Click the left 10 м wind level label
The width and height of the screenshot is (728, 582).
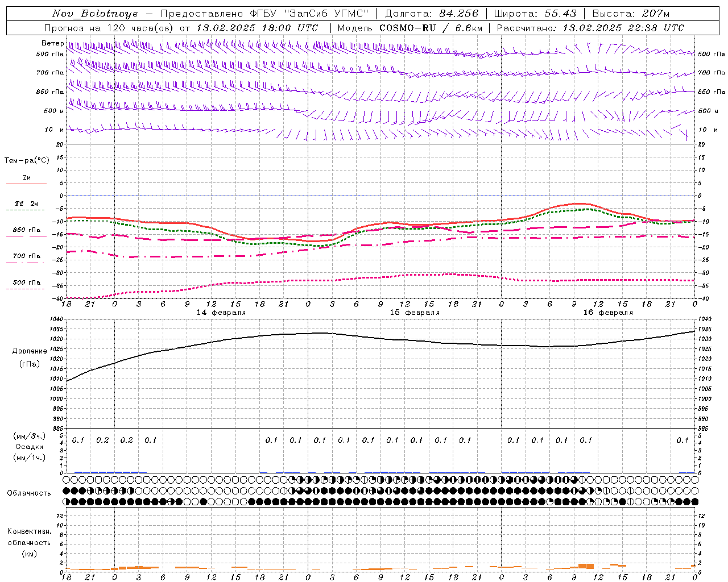[x=54, y=130]
